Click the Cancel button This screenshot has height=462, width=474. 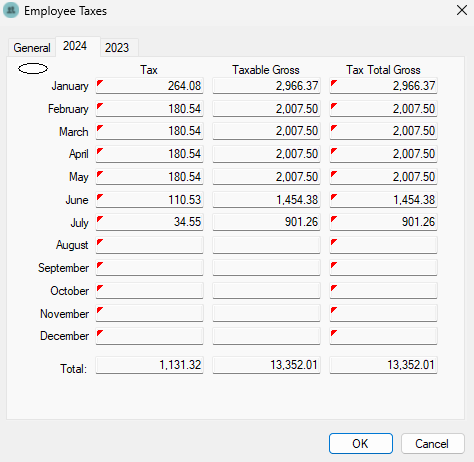click(432, 444)
